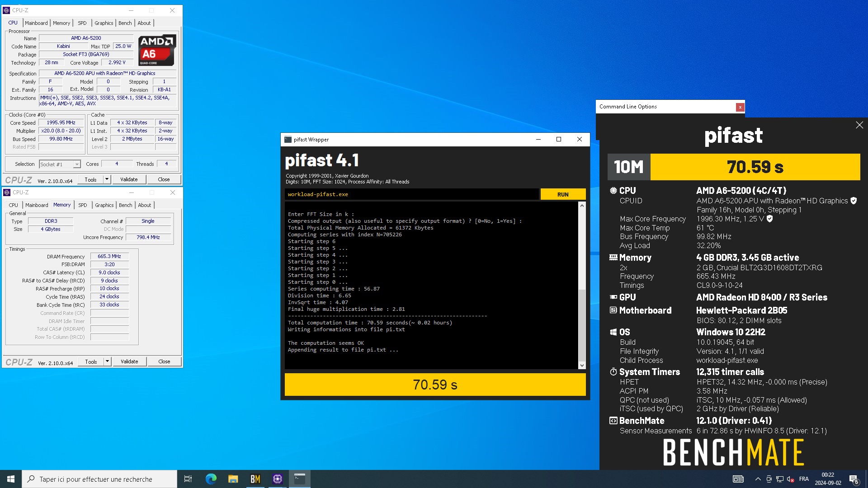
Task: Click the CPU chip icon in BenchMate
Action: 613,191
